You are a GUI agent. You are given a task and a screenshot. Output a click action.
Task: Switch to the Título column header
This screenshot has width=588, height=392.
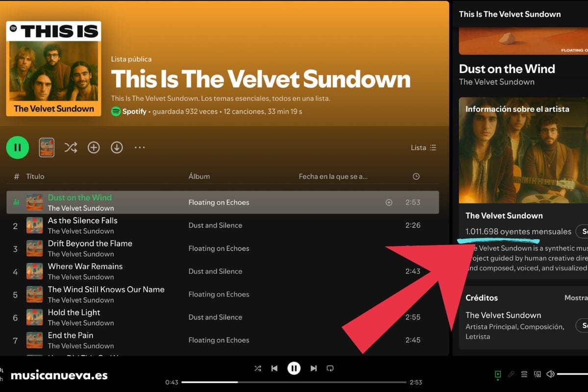click(35, 176)
